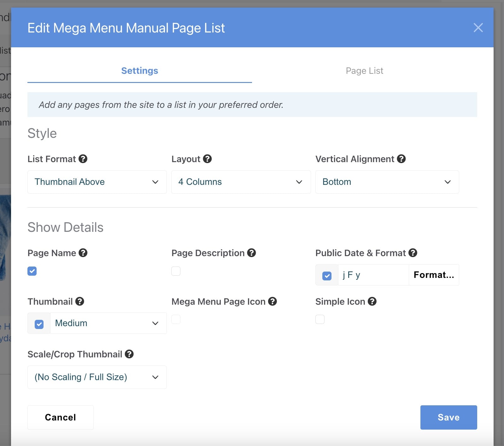Show help for Page Description
504x446 pixels.
tap(251, 253)
